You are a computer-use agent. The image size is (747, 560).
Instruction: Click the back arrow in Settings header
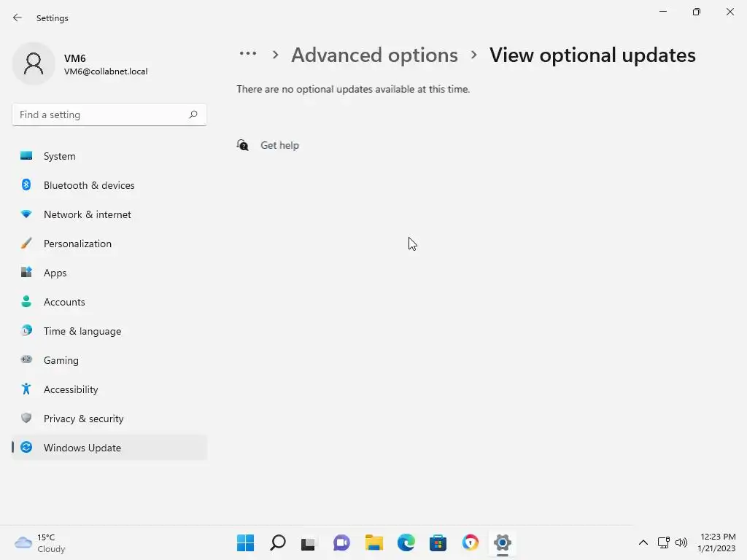point(18,17)
